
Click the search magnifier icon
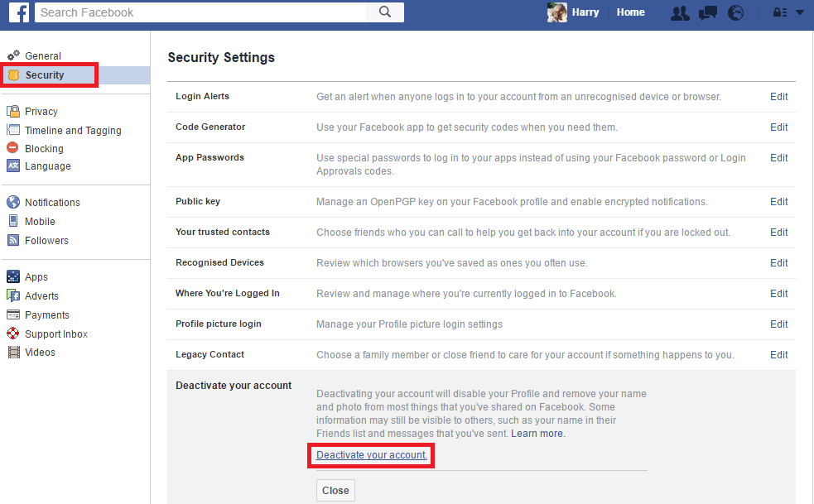click(386, 12)
